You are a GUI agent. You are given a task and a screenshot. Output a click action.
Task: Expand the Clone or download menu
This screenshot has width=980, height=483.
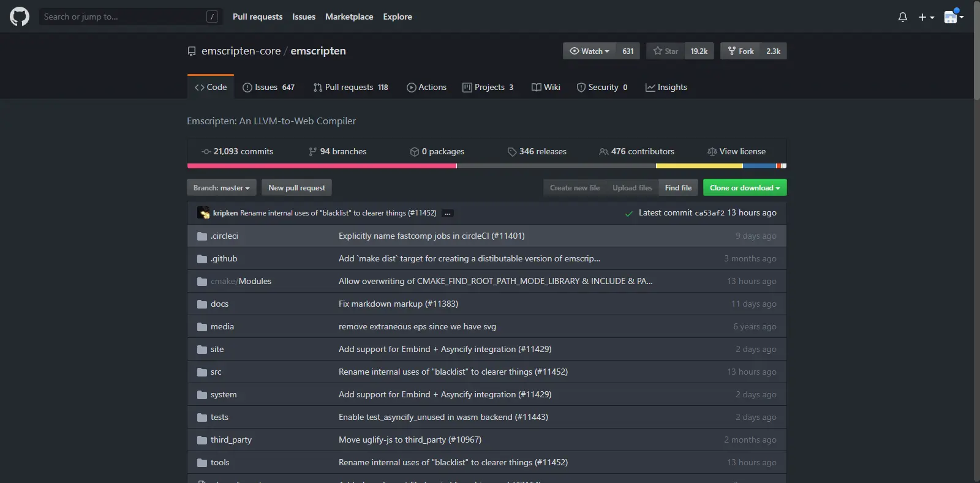(744, 188)
